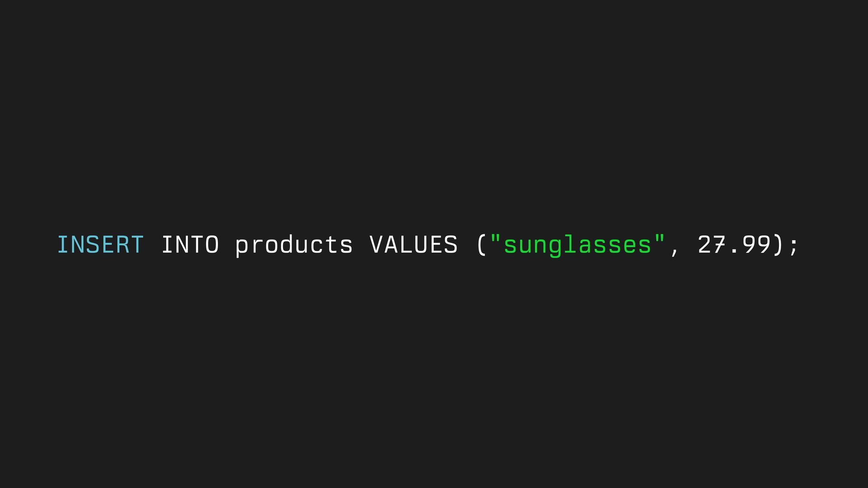Viewport: 868px width, 488px height.
Task: Click the products table name
Action: tap(294, 245)
